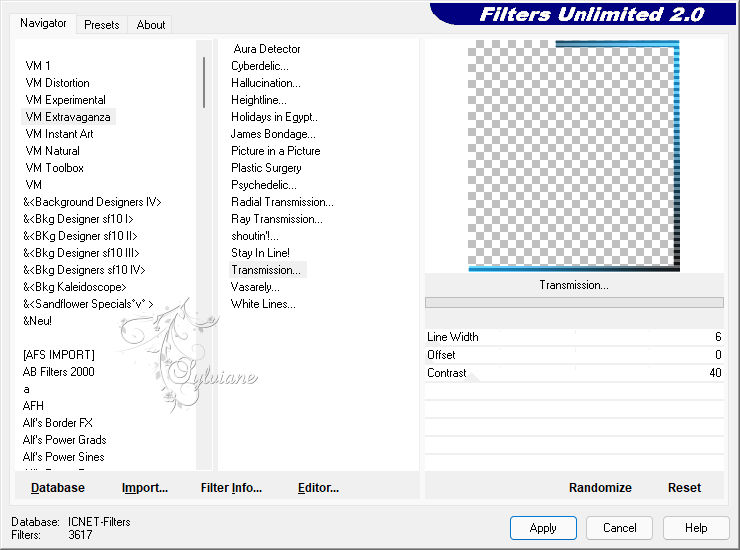
Task: Select VM Natural category
Action: pos(52,151)
